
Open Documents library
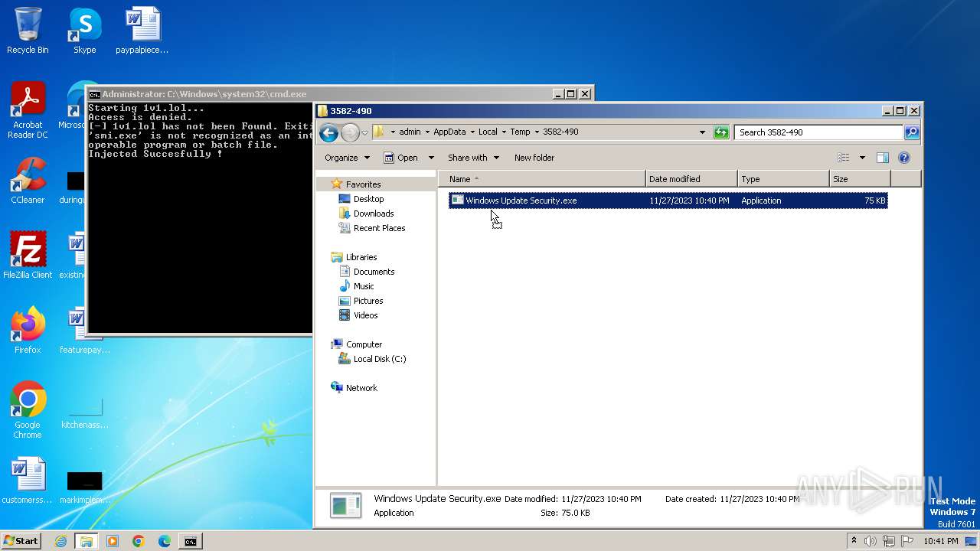tap(374, 272)
